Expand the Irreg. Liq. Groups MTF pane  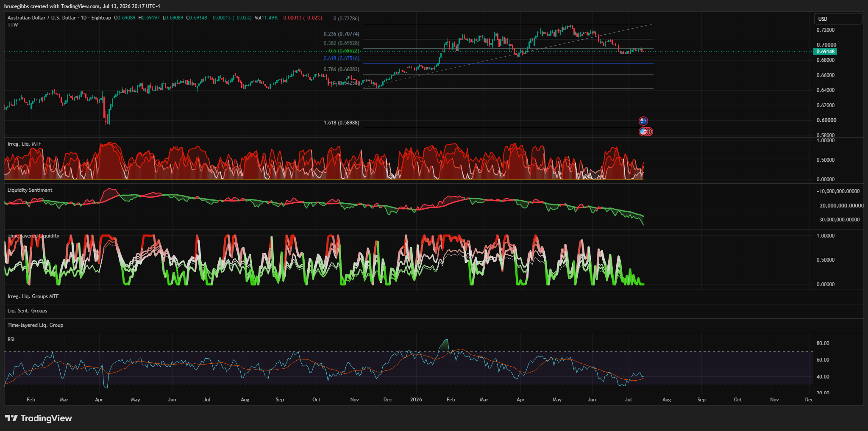(x=33, y=296)
